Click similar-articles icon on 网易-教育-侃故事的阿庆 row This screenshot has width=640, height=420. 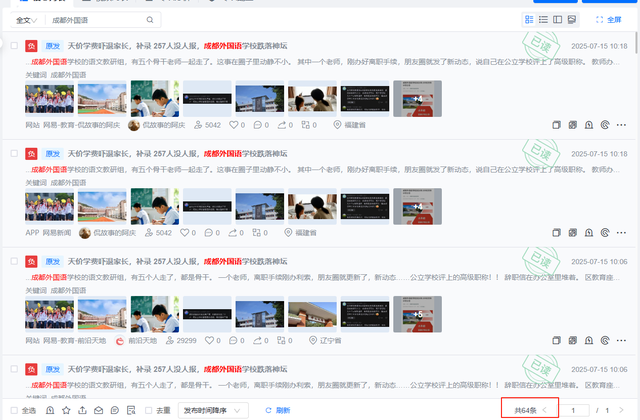pyautogui.click(x=573, y=125)
